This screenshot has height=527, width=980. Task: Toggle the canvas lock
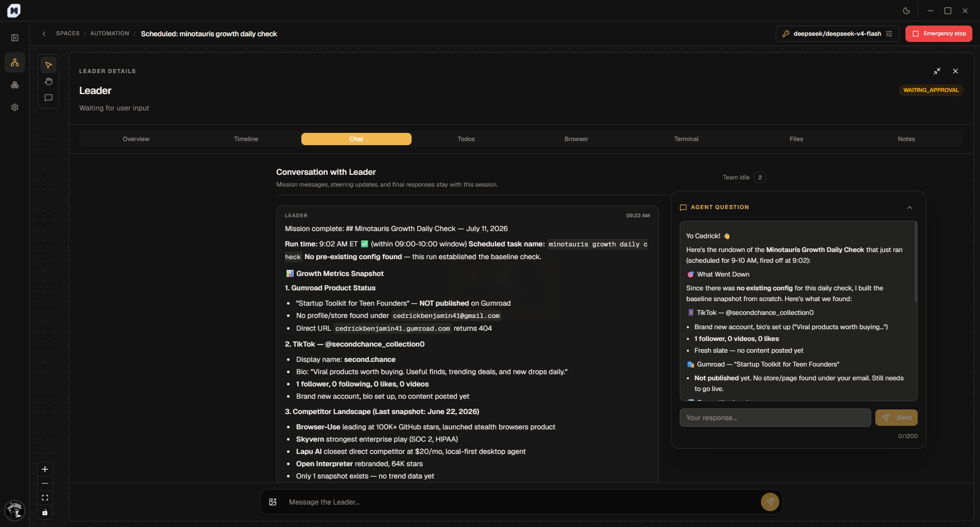(45, 512)
